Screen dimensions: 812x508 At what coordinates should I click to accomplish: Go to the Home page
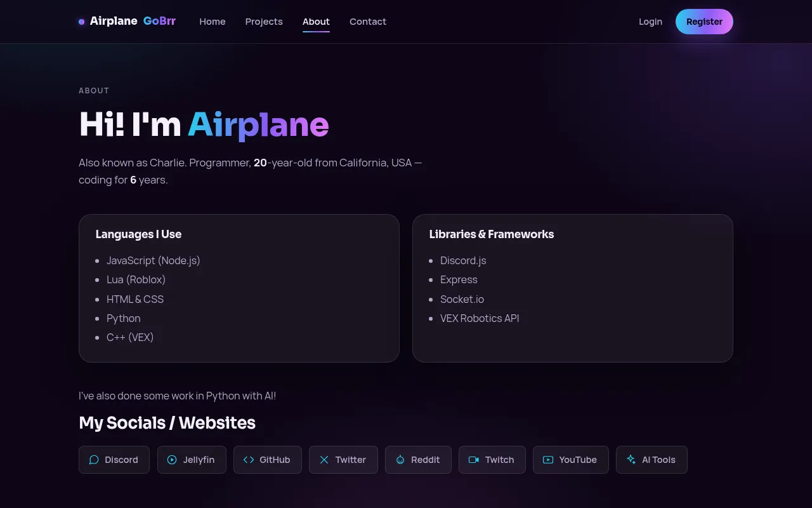(x=213, y=22)
